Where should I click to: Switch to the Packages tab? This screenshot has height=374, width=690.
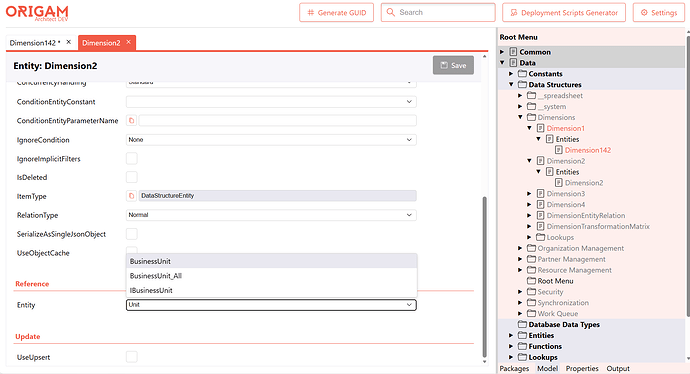point(514,368)
